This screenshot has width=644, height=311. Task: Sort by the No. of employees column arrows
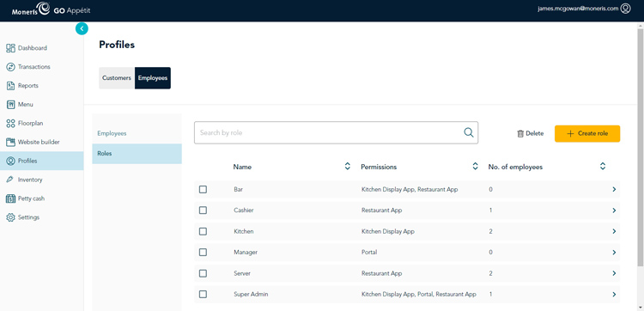603,167
